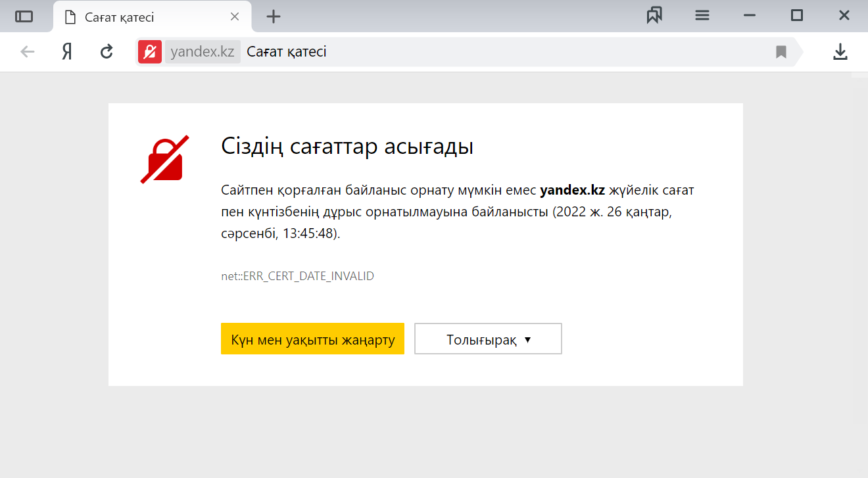Image resolution: width=868 pixels, height=478 pixels.
Task: Click the red insecure connection lock icon
Action: [x=150, y=52]
